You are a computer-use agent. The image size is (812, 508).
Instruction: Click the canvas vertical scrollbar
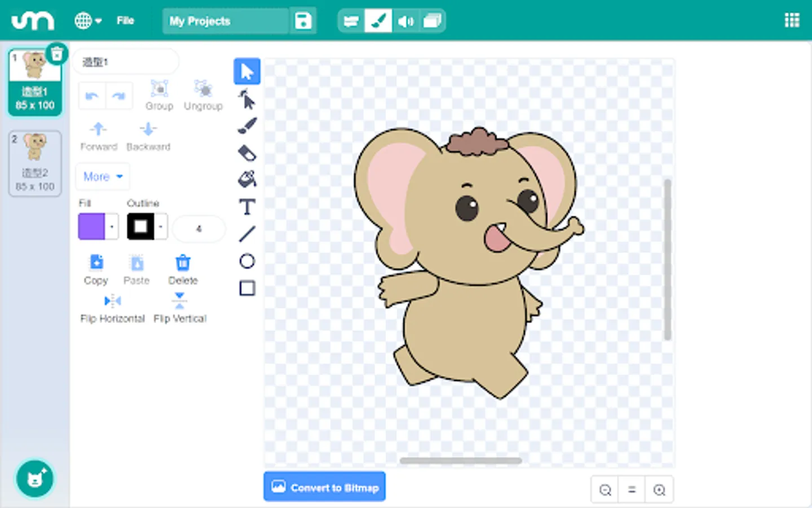(x=668, y=260)
